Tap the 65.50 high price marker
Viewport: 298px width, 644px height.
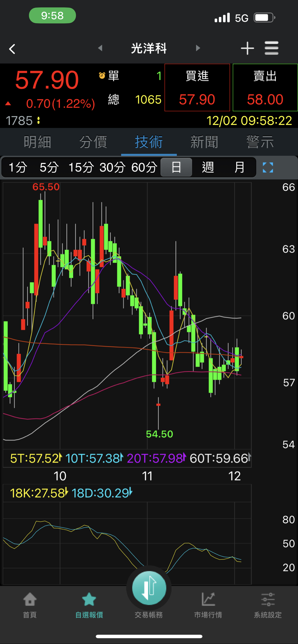[x=46, y=187]
